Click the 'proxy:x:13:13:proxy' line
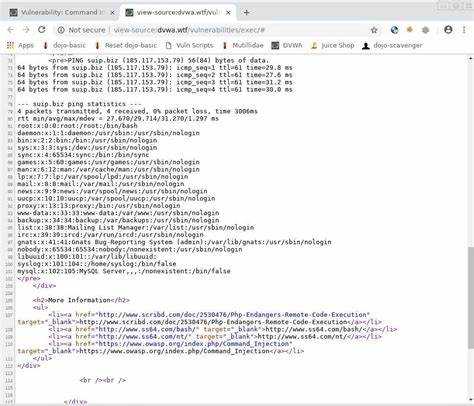474x406 pixels. pos(99,206)
